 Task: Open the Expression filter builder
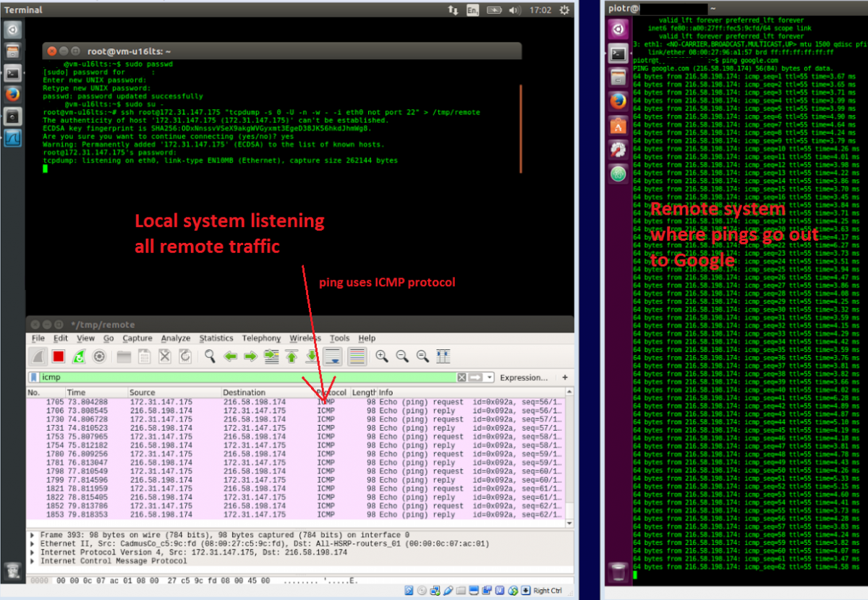524,377
